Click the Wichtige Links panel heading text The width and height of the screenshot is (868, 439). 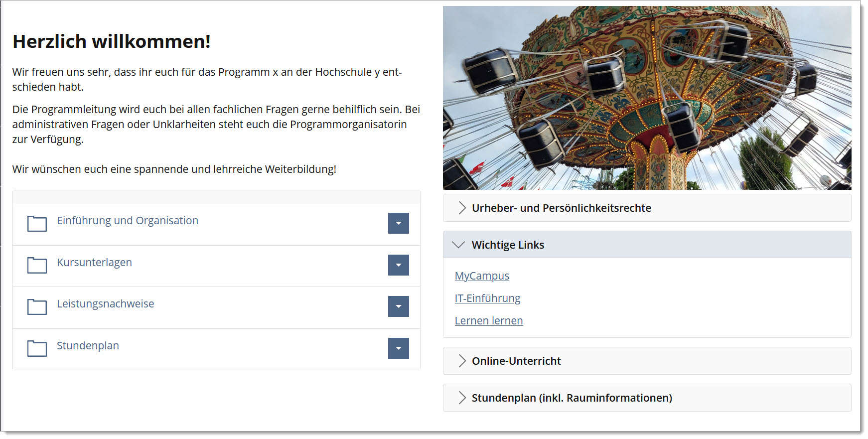click(508, 245)
